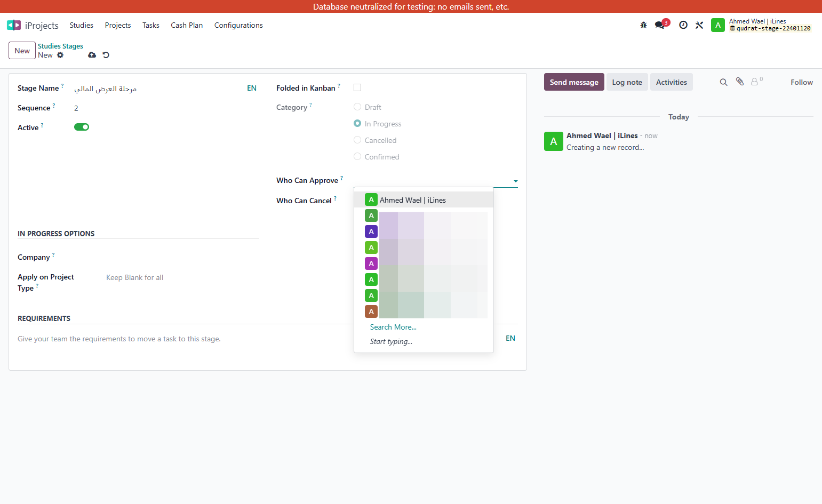
Task: Expand the Who Can Approve dropdown arrow
Action: 515,181
